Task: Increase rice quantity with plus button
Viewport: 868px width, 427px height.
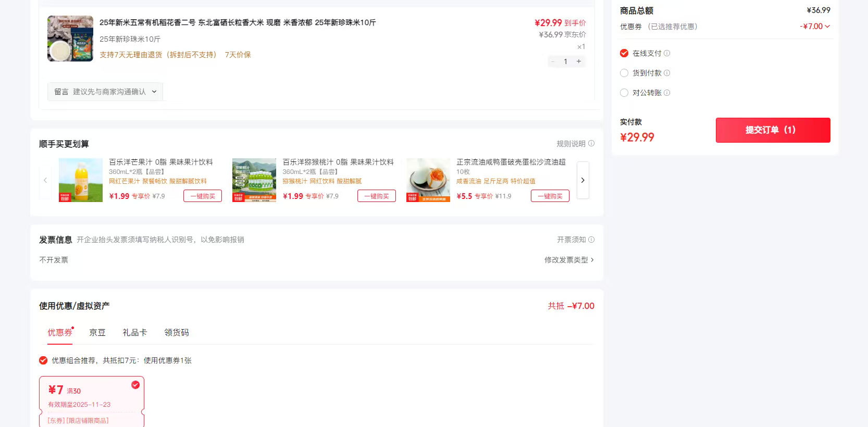Action: [x=579, y=61]
